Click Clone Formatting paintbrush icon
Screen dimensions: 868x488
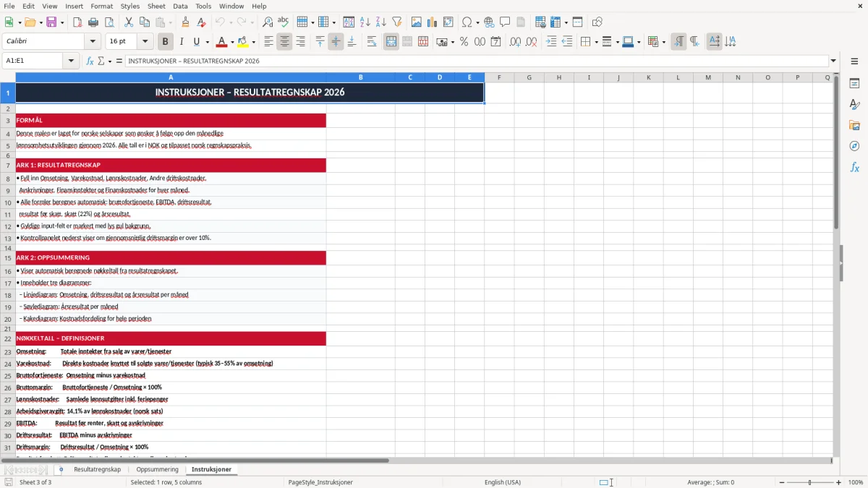[186, 22]
